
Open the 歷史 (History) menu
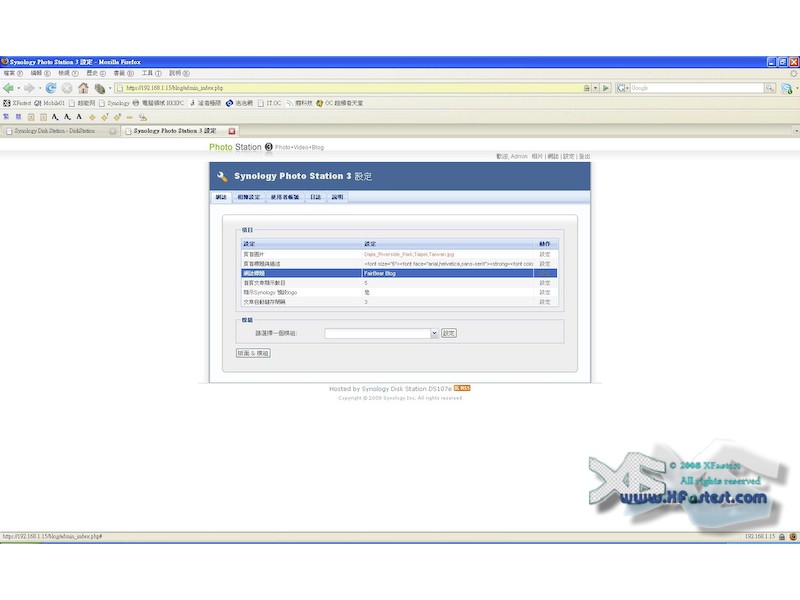95,73
